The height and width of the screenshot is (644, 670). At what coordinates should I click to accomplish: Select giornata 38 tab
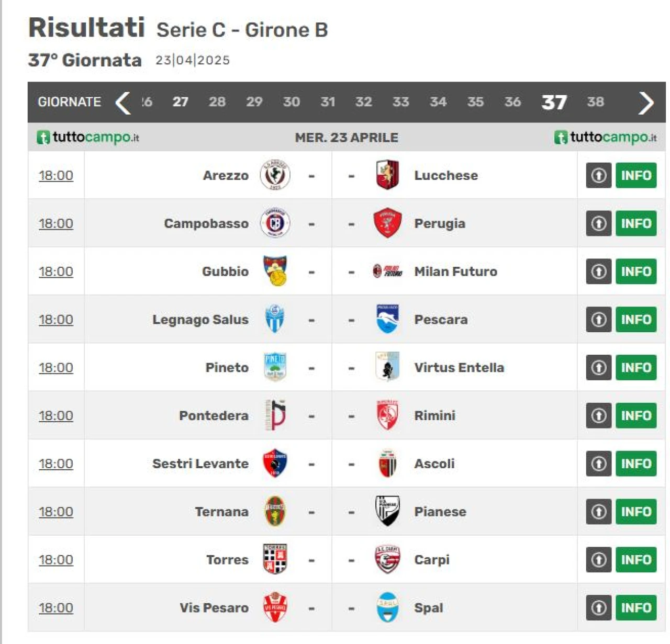tap(595, 101)
